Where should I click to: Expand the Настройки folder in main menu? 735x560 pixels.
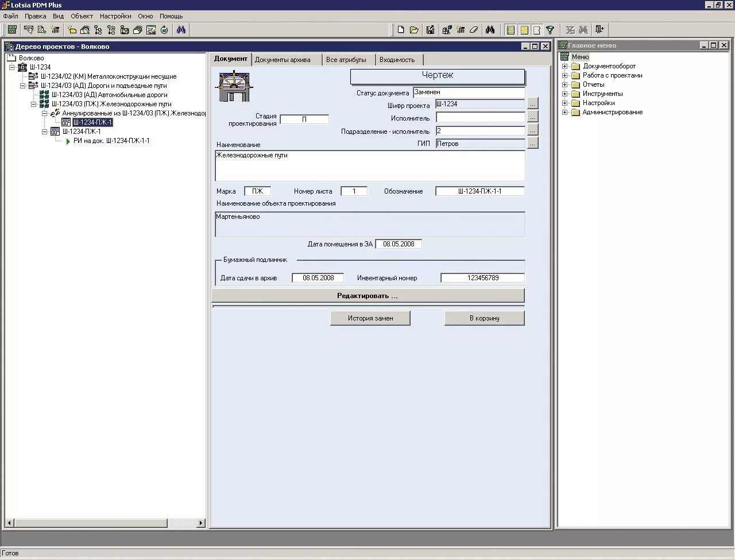click(x=564, y=103)
